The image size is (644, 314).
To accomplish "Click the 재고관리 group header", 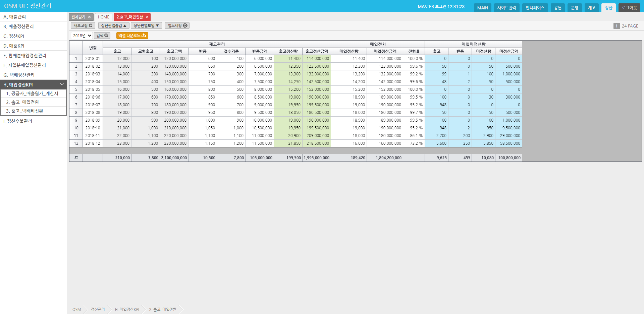I will pos(217,45).
